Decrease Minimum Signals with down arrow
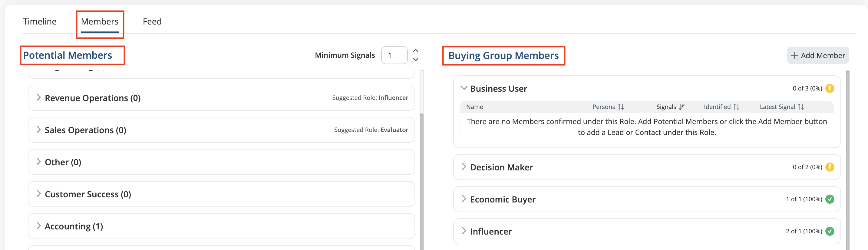 click(x=416, y=60)
